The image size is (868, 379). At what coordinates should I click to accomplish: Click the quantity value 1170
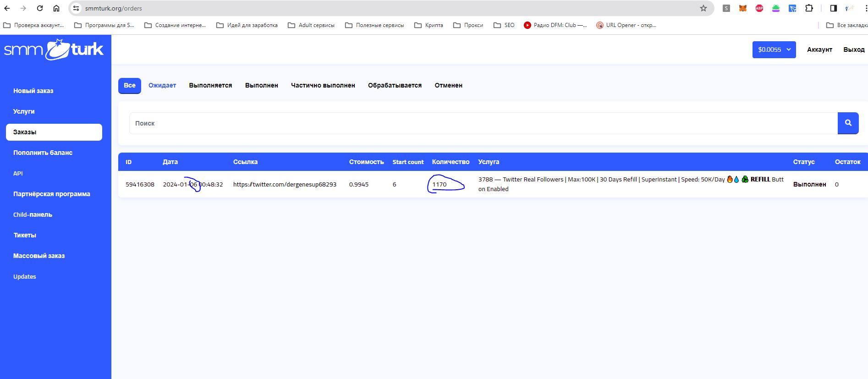[439, 184]
